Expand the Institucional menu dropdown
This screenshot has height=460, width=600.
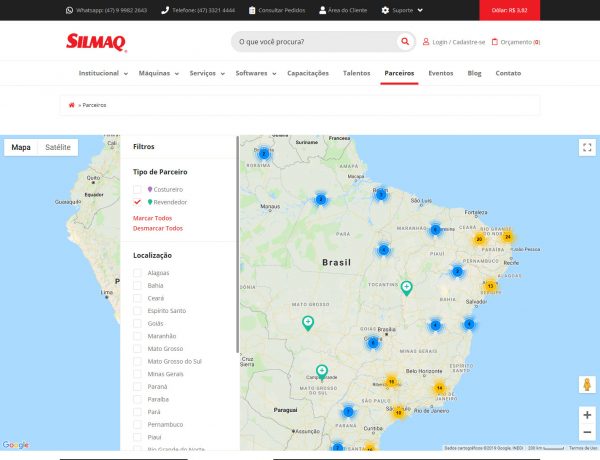tap(103, 73)
